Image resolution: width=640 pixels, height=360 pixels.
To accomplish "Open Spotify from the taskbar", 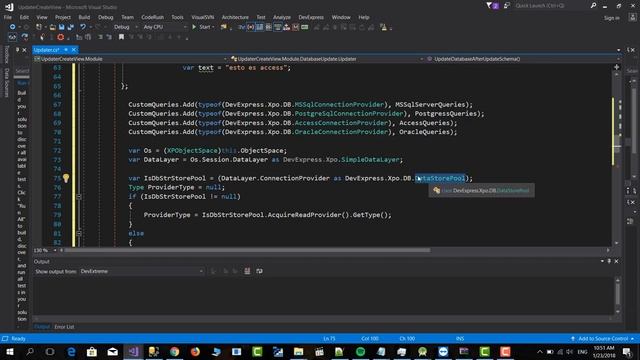I will tap(360, 351).
